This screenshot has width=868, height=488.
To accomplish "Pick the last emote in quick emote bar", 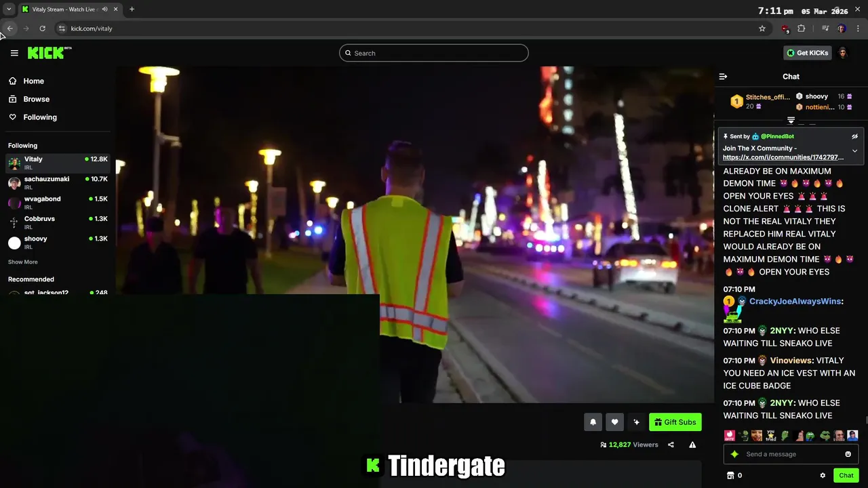I will click(x=852, y=436).
